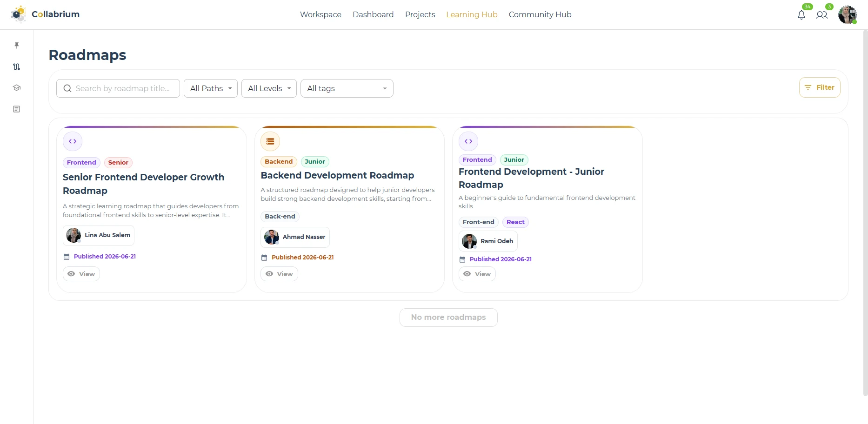View the Senior Frontend Developer Growth Roadmap
Screen dimensions: 868x424
coord(81,274)
